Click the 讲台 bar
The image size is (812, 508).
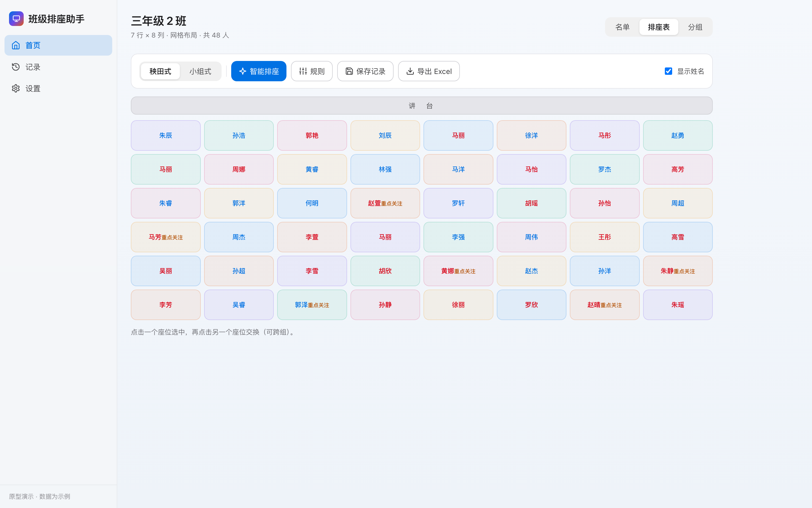point(422,106)
